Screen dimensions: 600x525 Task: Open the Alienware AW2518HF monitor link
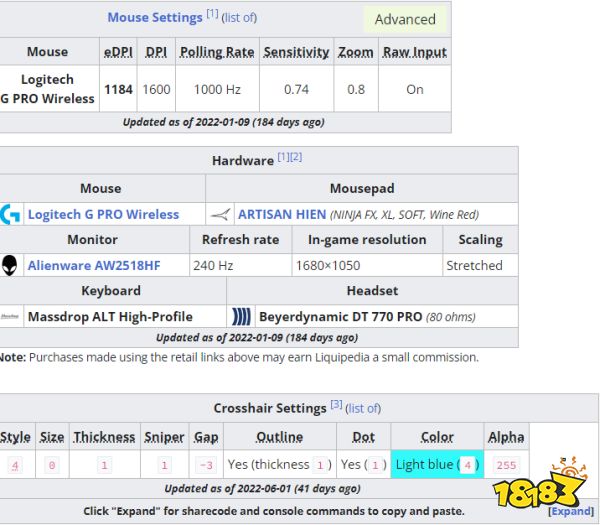coord(94,265)
